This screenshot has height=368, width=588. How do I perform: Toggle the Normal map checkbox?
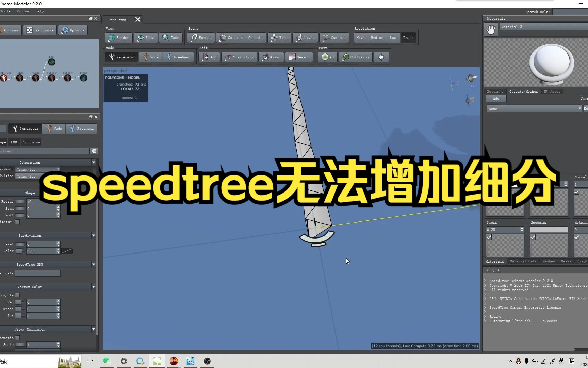(x=577, y=192)
